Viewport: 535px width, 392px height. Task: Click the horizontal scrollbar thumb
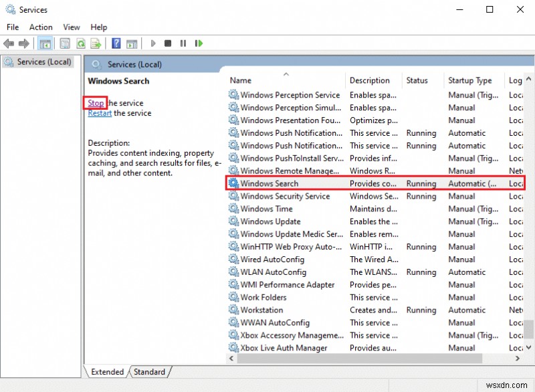point(359,359)
